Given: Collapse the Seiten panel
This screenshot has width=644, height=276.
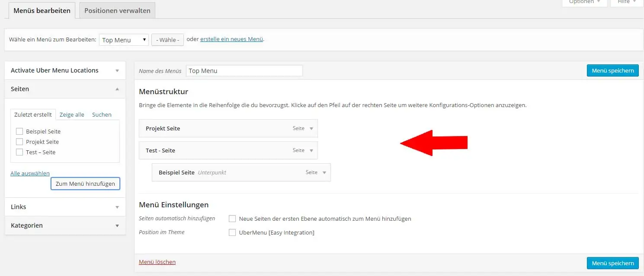Looking at the screenshot, I should click(x=116, y=89).
